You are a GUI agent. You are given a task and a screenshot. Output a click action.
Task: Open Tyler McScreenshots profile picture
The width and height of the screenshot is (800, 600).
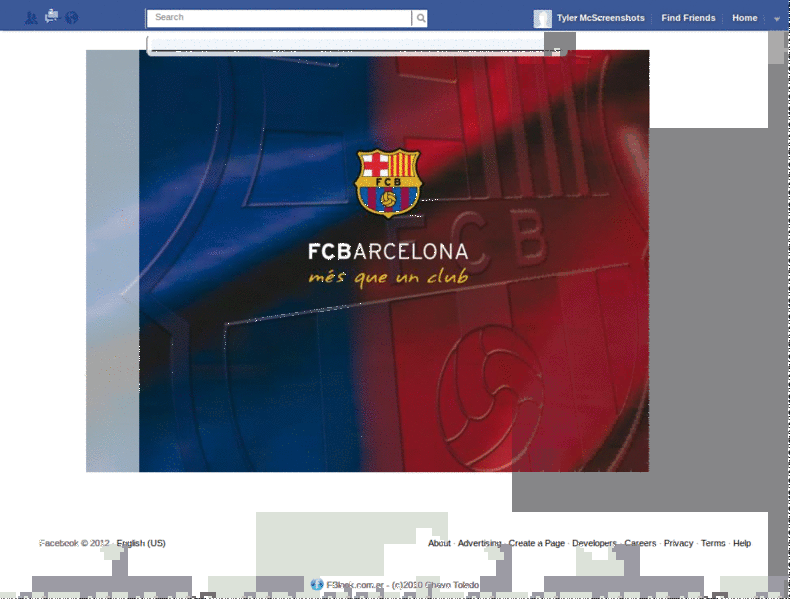pyautogui.click(x=542, y=19)
